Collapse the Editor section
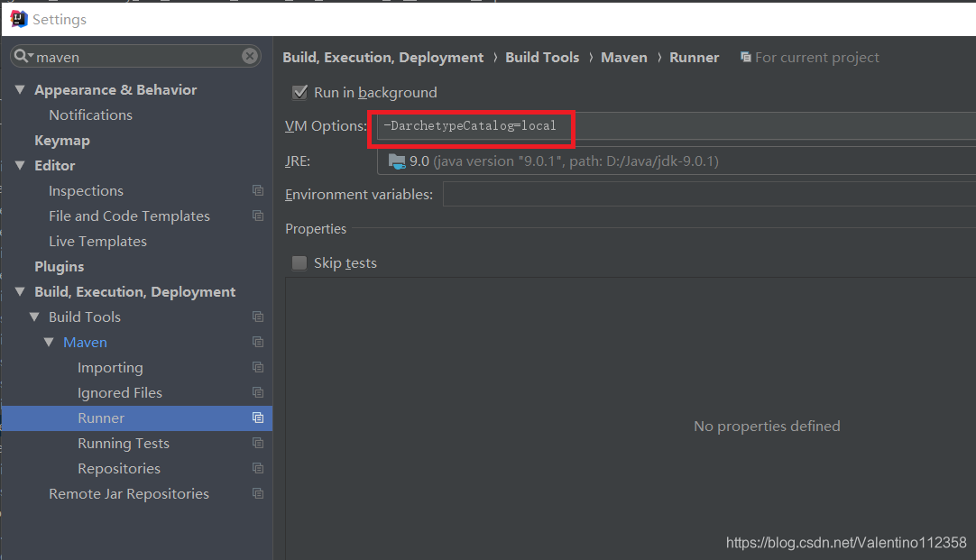 pyautogui.click(x=20, y=166)
